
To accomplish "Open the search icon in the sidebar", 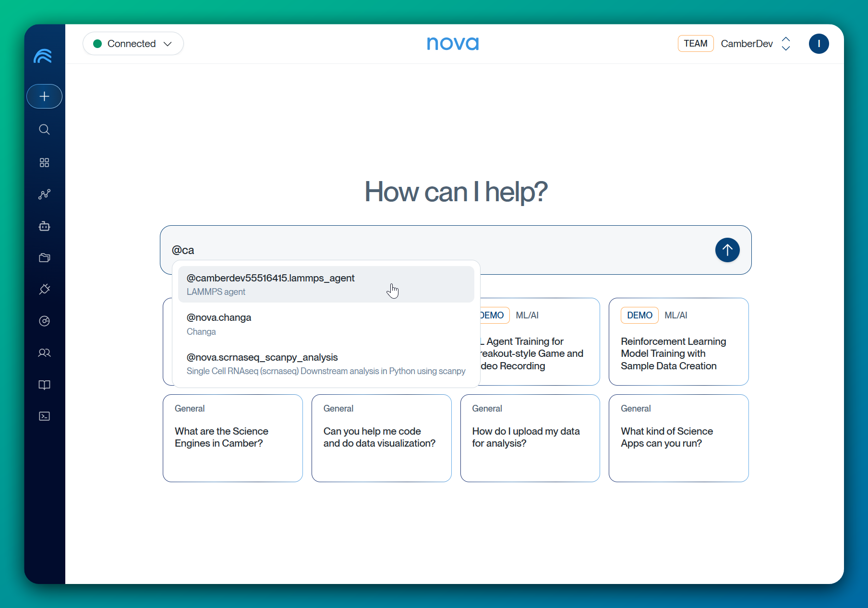I will pyautogui.click(x=44, y=129).
